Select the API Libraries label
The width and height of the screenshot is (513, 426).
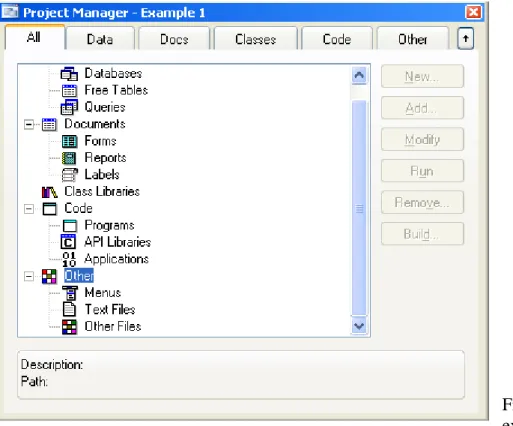[118, 242]
